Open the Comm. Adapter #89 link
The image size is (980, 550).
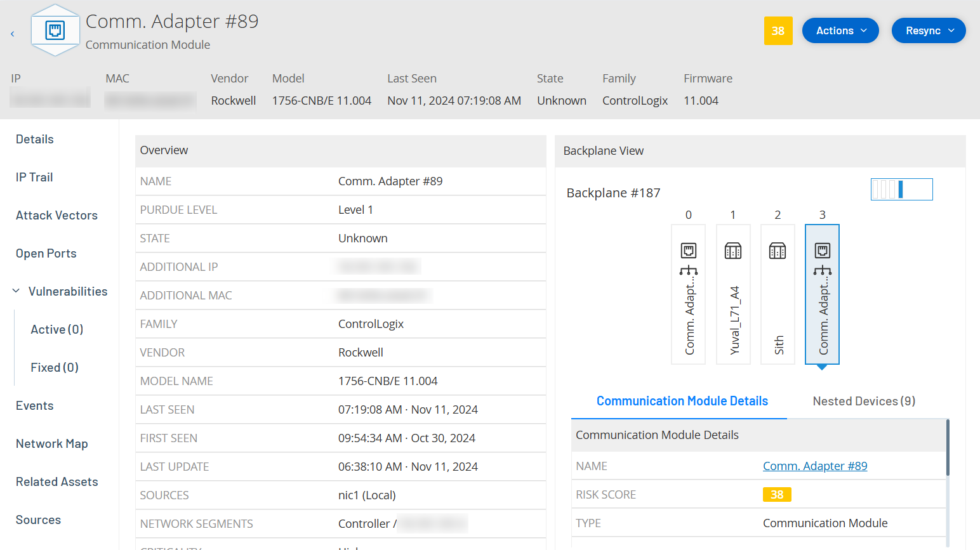(x=814, y=466)
